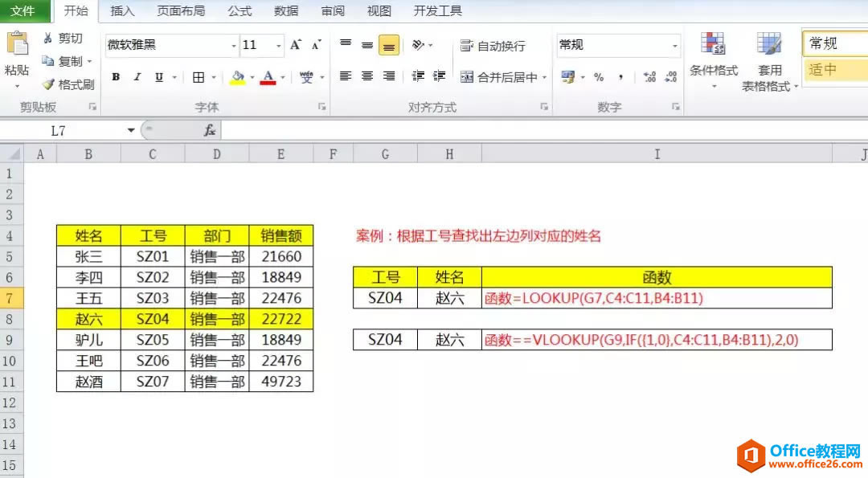Click the select-all corner triangle
Screen dimensions: 868x478
tap(12, 153)
